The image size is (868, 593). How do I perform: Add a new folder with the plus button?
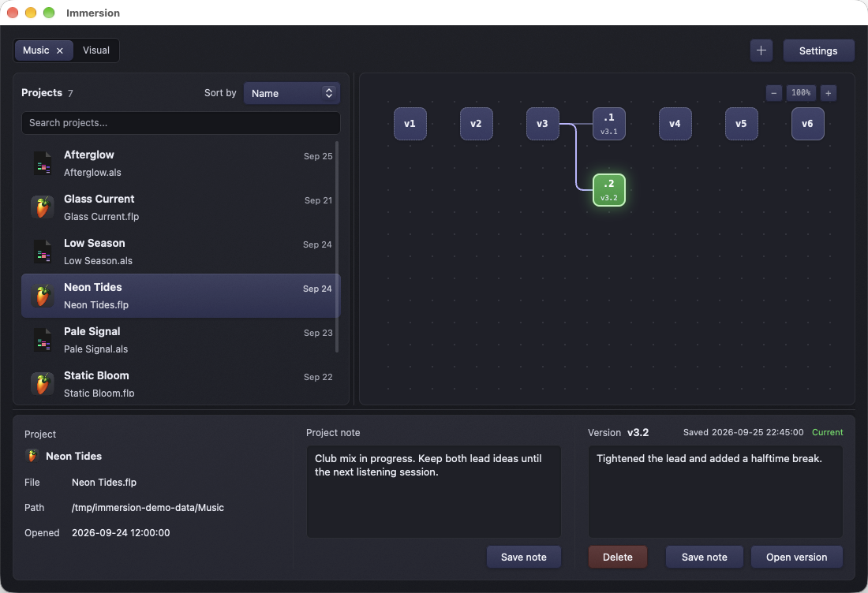pos(761,50)
